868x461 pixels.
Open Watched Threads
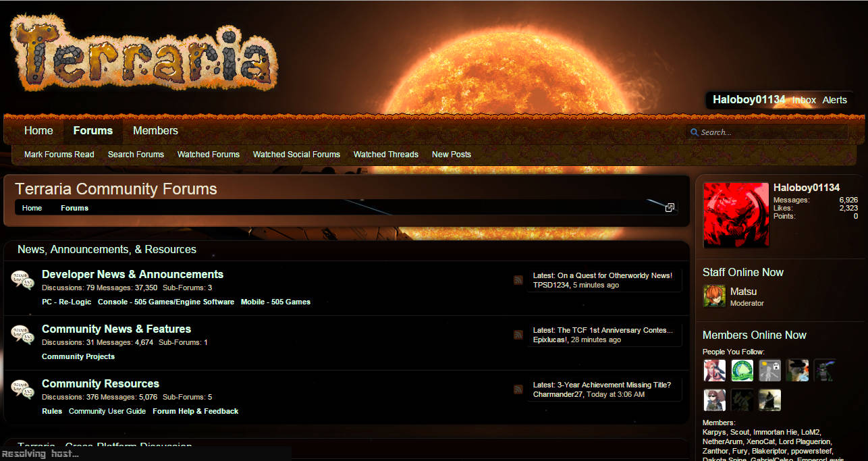386,155
